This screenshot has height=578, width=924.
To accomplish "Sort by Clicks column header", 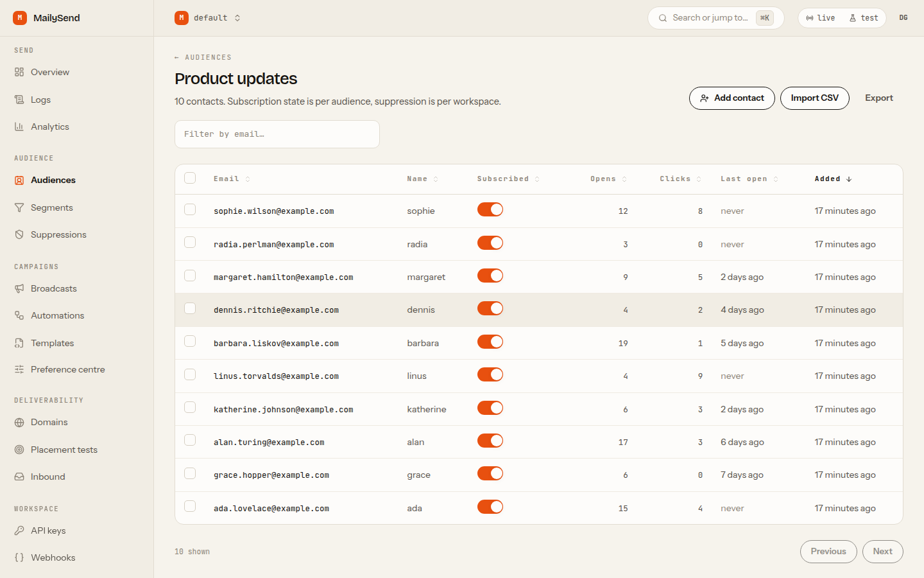I will tap(680, 179).
